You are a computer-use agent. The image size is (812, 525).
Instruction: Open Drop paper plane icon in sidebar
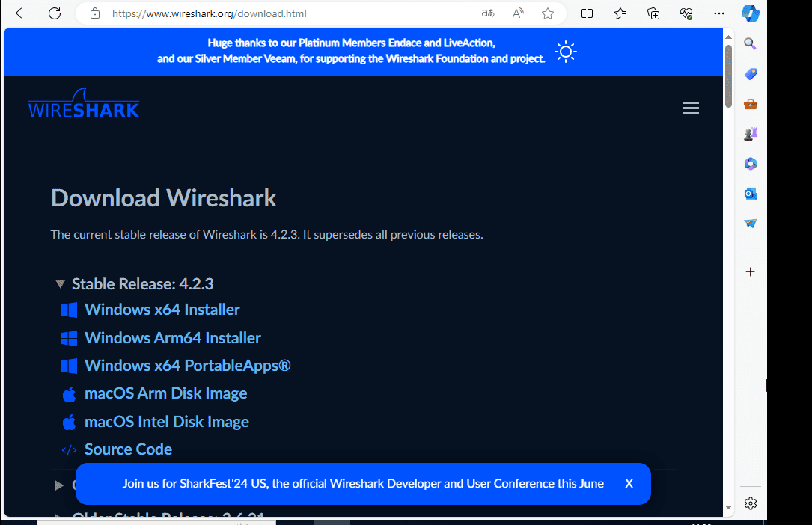pyautogui.click(x=751, y=224)
